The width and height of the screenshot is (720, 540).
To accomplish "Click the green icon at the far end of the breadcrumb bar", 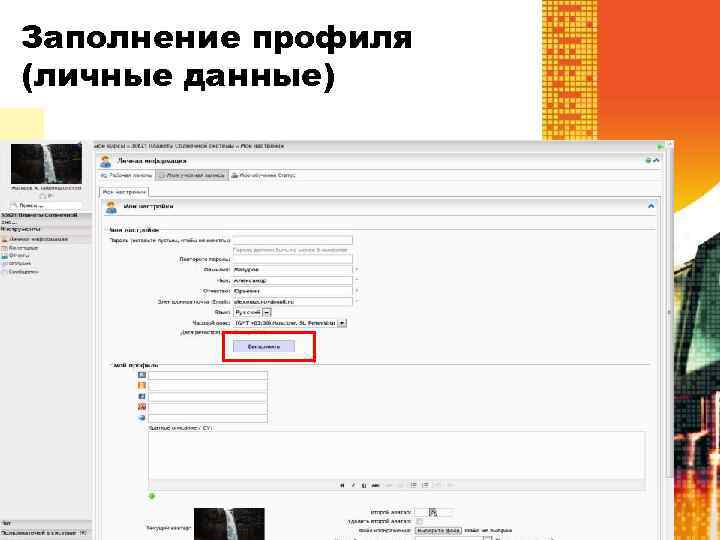I will pyautogui.click(x=660, y=146).
